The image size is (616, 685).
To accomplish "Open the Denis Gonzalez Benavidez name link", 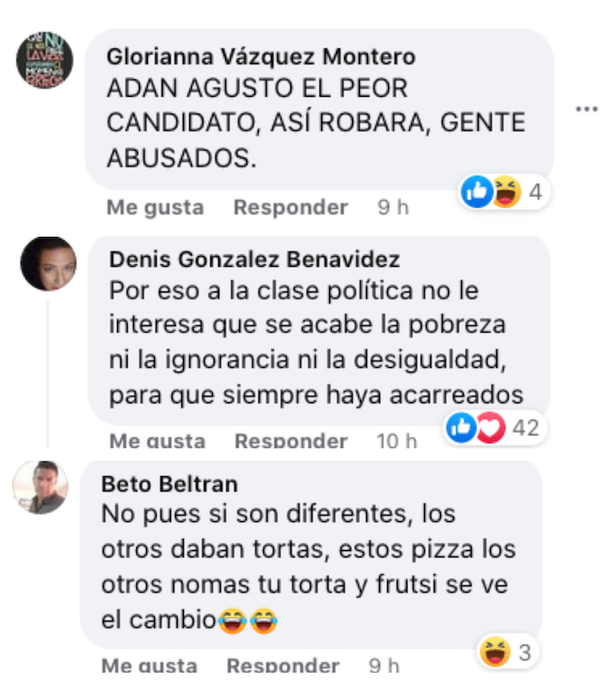I will click(x=254, y=260).
